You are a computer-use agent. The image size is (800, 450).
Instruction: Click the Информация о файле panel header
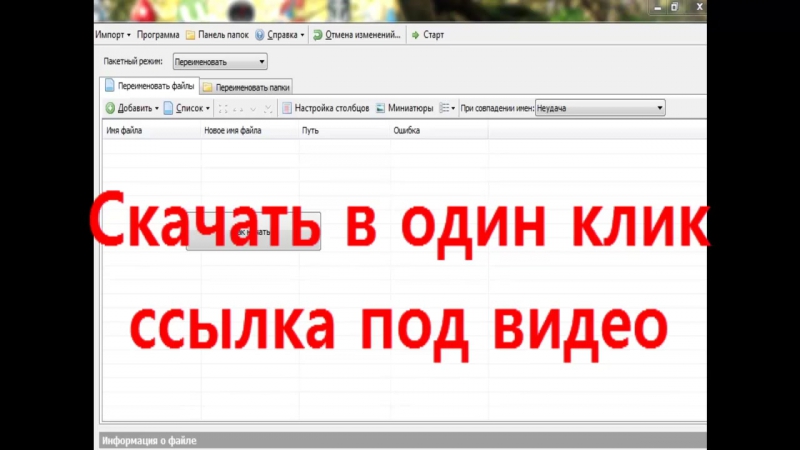[402, 440]
